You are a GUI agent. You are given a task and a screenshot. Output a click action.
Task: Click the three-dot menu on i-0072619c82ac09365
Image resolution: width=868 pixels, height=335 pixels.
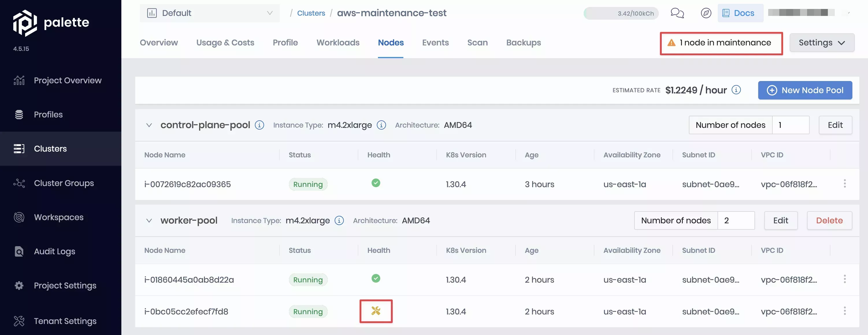[845, 184]
